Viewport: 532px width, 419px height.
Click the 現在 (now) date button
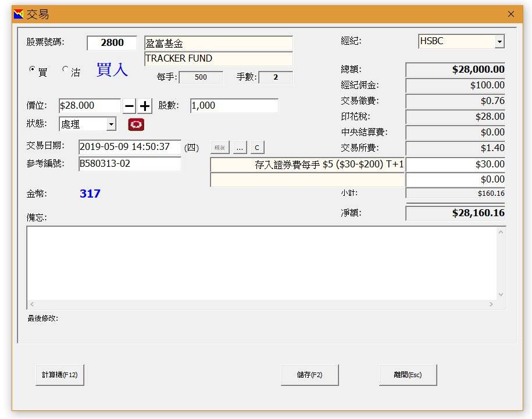(x=220, y=148)
